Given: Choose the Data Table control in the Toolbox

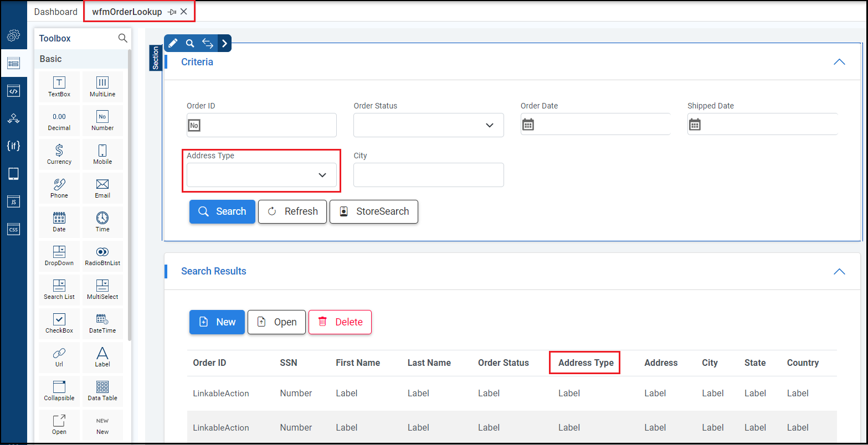Looking at the screenshot, I should pos(102,391).
